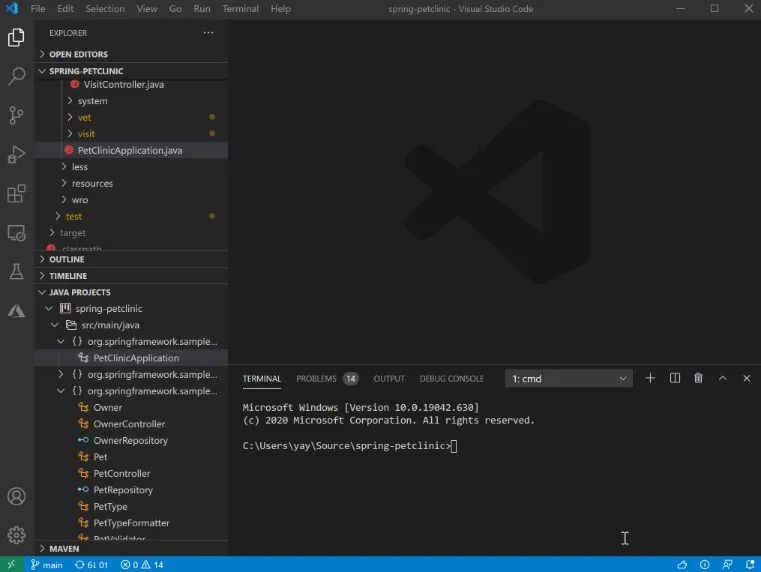Click the remote window indicator in status bar
The height and width of the screenshot is (572, 761).
[12, 565]
